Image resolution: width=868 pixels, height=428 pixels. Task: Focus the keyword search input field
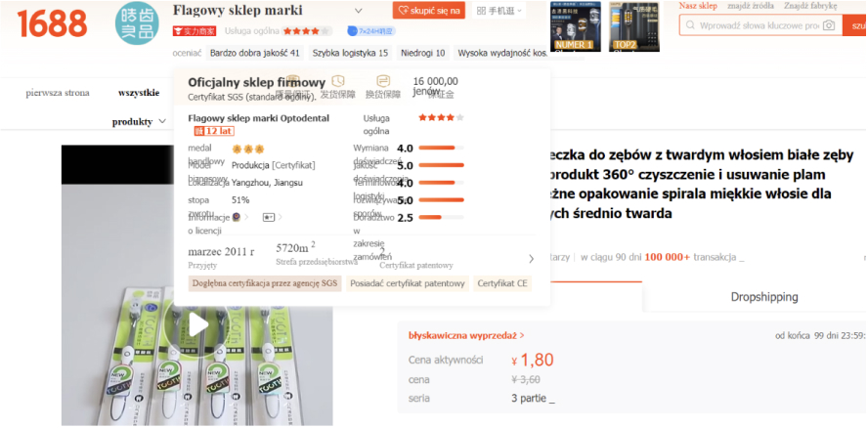tap(759, 25)
